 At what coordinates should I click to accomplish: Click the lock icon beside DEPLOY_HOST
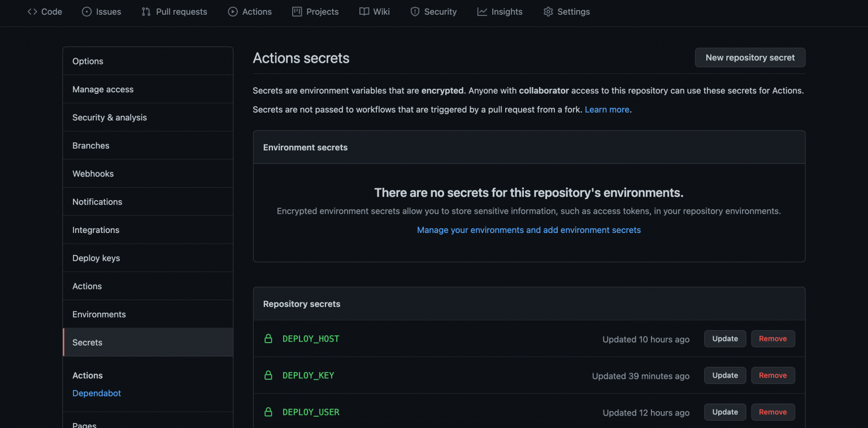pyautogui.click(x=268, y=339)
